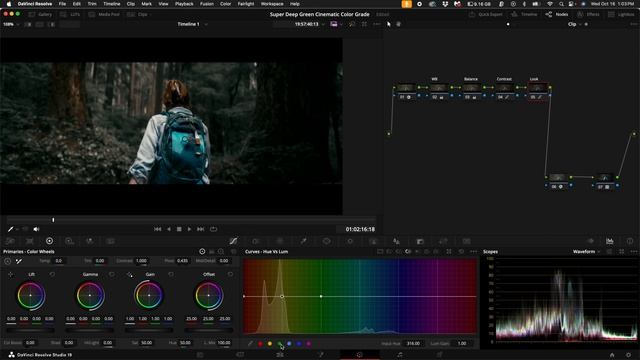The image size is (640, 360).
Task: Click the Quick Export button
Action: click(485, 14)
